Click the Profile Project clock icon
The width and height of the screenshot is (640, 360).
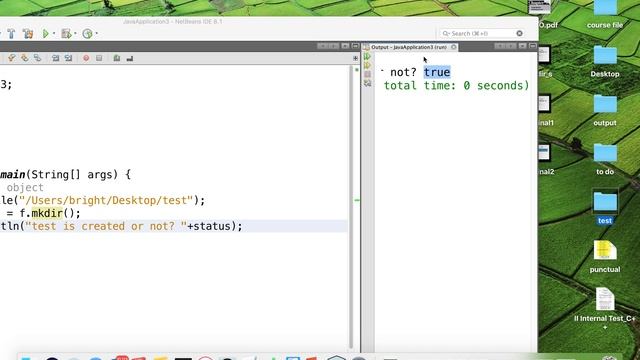(87, 33)
